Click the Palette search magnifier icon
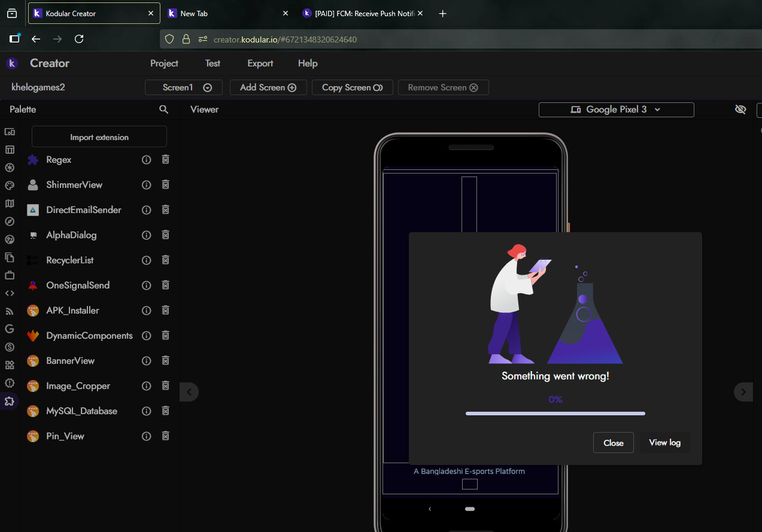Screen dimensions: 762x532 [163, 110]
